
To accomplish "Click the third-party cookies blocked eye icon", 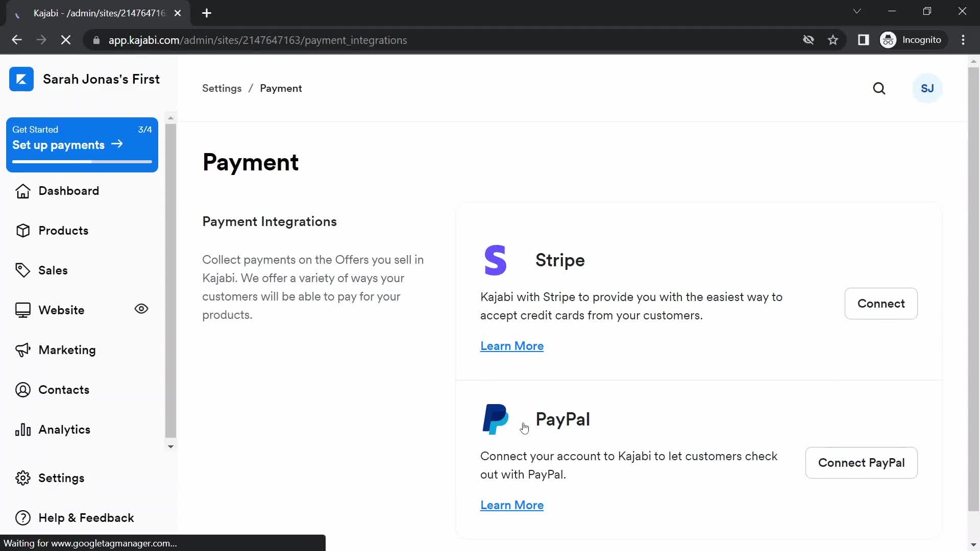I will click(x=808, y=40).
